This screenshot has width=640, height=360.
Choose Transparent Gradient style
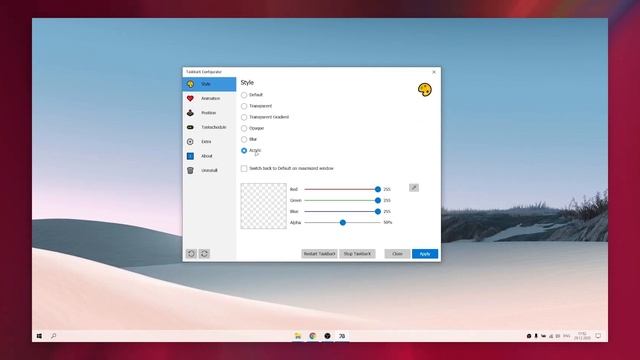coord(244,117)
